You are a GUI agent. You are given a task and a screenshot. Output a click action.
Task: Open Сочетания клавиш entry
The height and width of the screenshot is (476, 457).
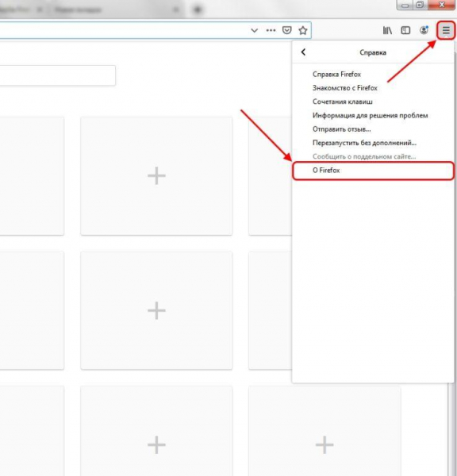pos(343,102)
